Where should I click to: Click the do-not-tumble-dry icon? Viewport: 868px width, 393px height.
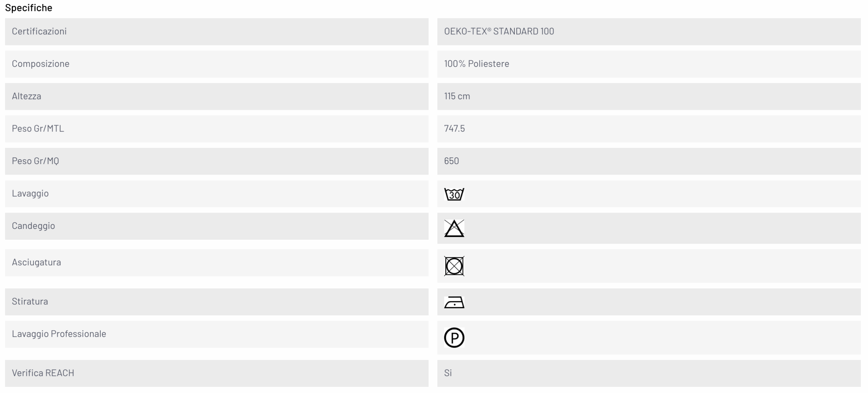454,266
